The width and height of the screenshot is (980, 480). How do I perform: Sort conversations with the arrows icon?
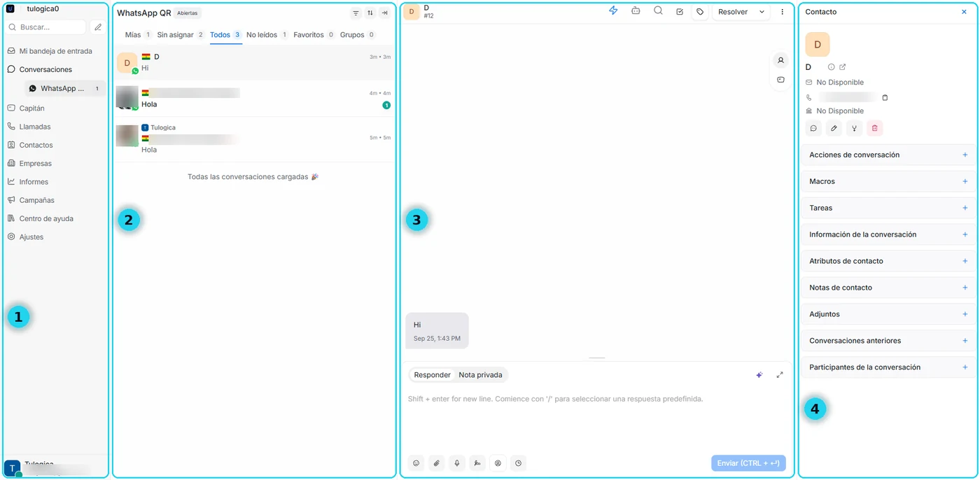370,13
